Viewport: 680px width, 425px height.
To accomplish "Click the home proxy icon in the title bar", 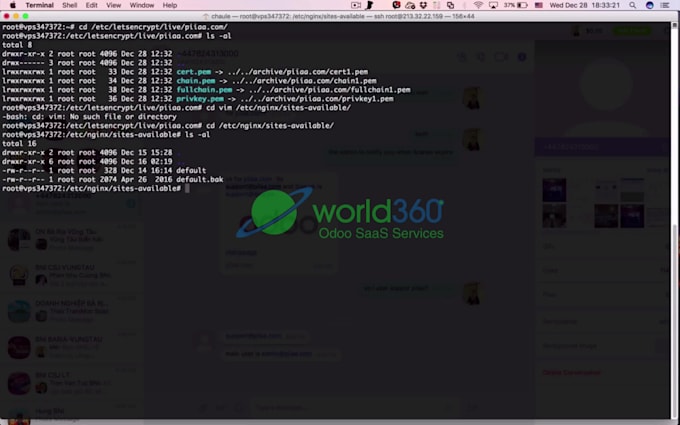I will [206, 16].
